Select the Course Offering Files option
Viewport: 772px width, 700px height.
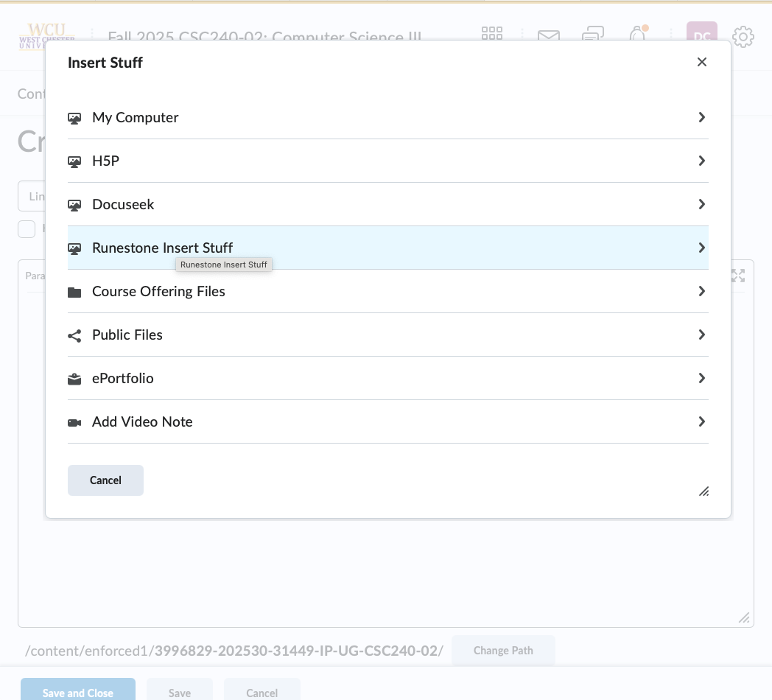[158, 291]
